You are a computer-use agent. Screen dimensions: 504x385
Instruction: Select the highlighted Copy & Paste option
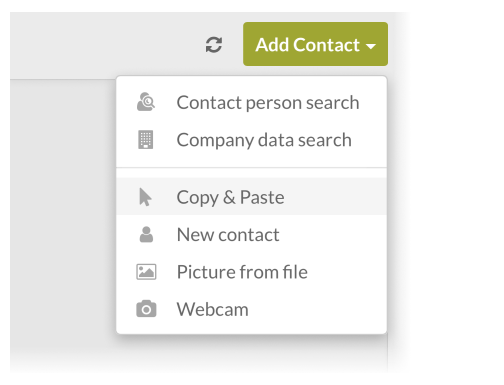point(252,197)
